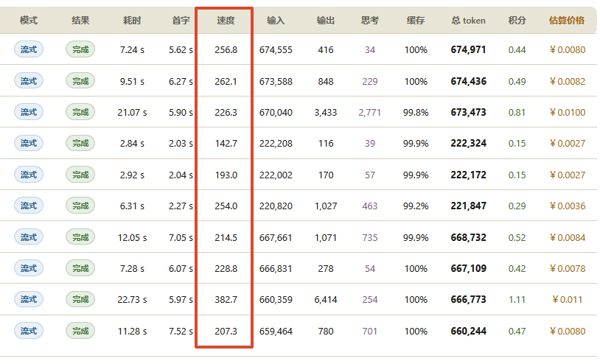The height and width of the screenshot is (364, 600).
Task: Click the 积分 value 1.11
Action: click(517, 299)
